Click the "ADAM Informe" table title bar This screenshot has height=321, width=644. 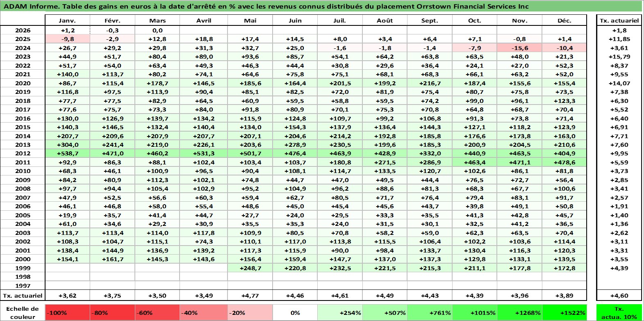pos(321,6)
